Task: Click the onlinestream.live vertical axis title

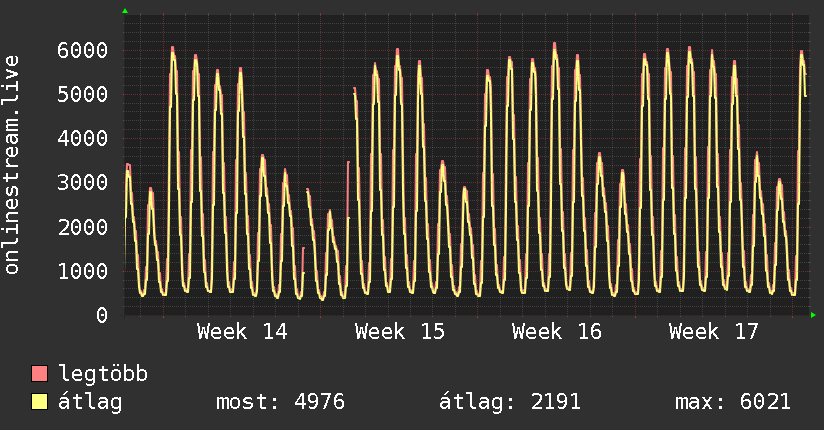Action: [x=12, y=165]
